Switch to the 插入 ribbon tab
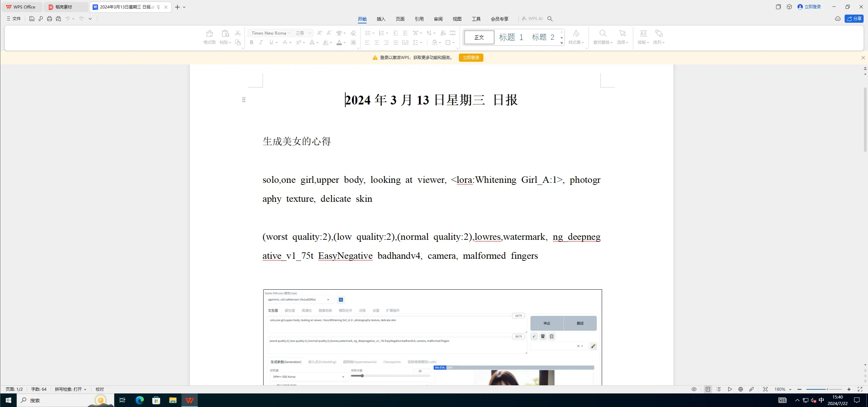The height and width of the screenshot is (407, 868). point(381,19)
